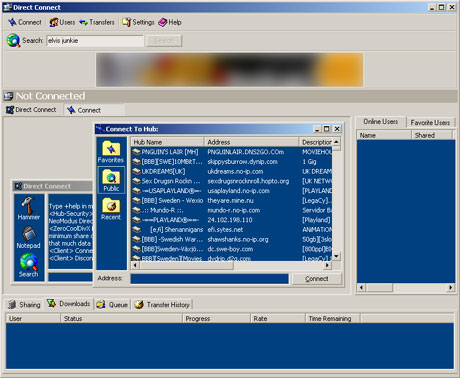
Task: Click the Rate column header
Action: tap(277, 318)
